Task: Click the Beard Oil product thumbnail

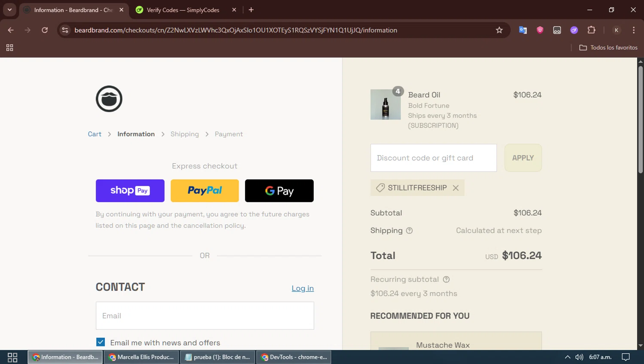Action: coord(386,104)
